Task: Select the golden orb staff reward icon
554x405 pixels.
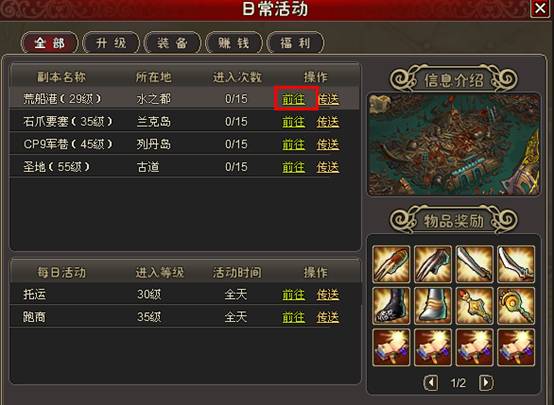Action: 516,306
